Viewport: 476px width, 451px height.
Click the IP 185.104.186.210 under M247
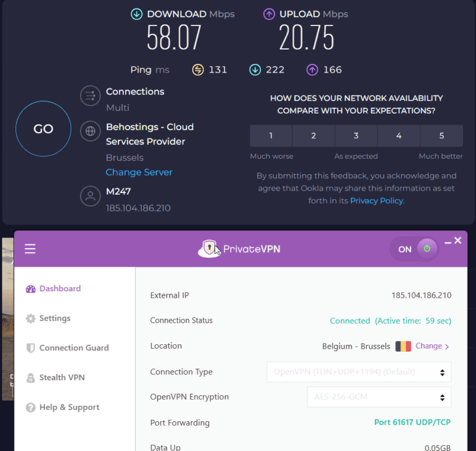pos(138,208)
